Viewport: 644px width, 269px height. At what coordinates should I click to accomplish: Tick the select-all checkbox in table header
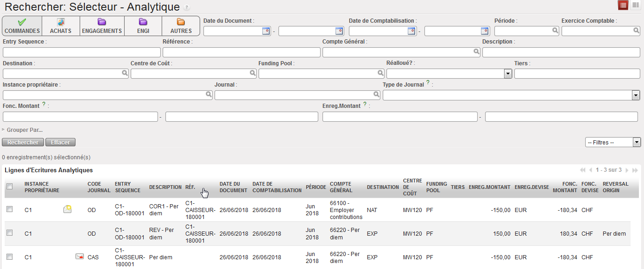[x=10, y=187]
